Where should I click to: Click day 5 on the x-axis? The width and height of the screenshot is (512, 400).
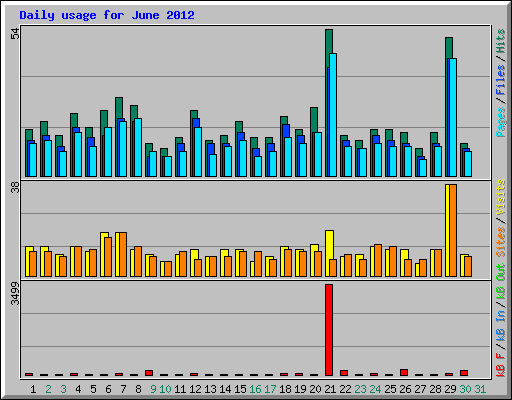[93, 389]
